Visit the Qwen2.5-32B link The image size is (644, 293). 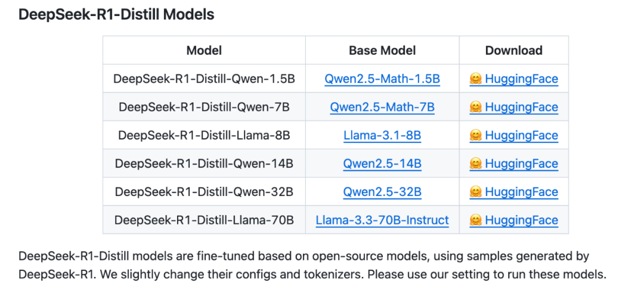click(382, 192)
